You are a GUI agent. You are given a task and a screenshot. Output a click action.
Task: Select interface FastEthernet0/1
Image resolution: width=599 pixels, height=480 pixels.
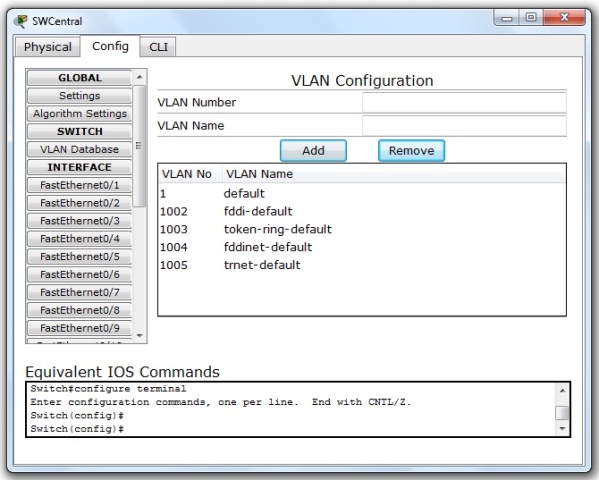79,185
